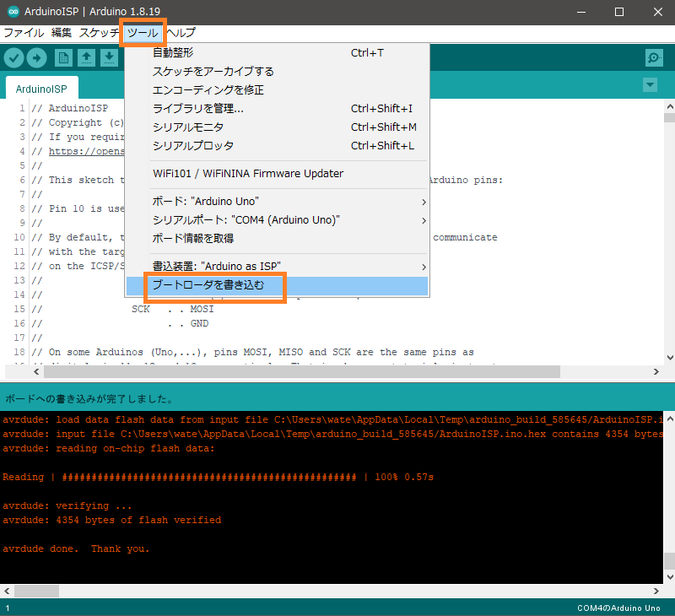The width and height of the screenshot is (675, 616).
Task: Choose スケッチをアーカイブする menu entry
Action: 278,72
